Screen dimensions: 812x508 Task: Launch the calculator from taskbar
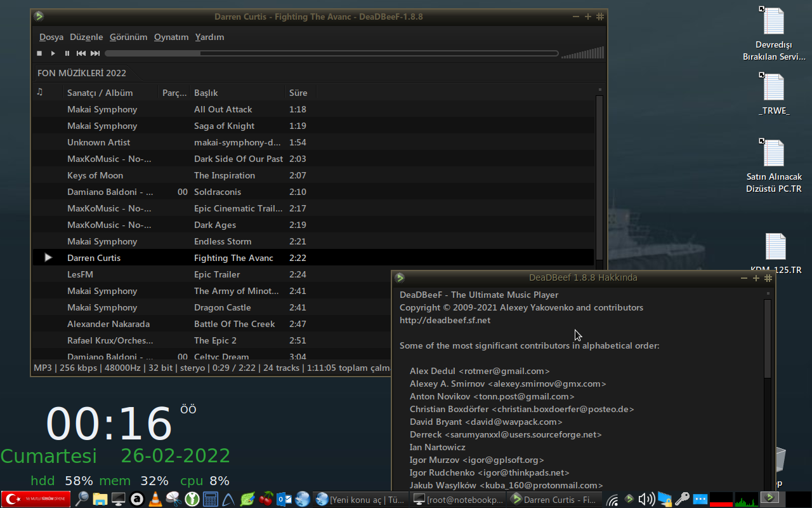(x=210, y=499)
